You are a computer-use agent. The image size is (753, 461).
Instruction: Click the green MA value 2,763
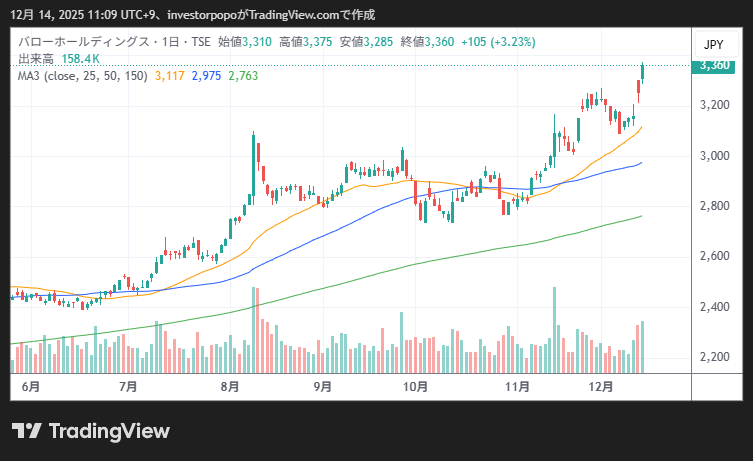point(244,76)
